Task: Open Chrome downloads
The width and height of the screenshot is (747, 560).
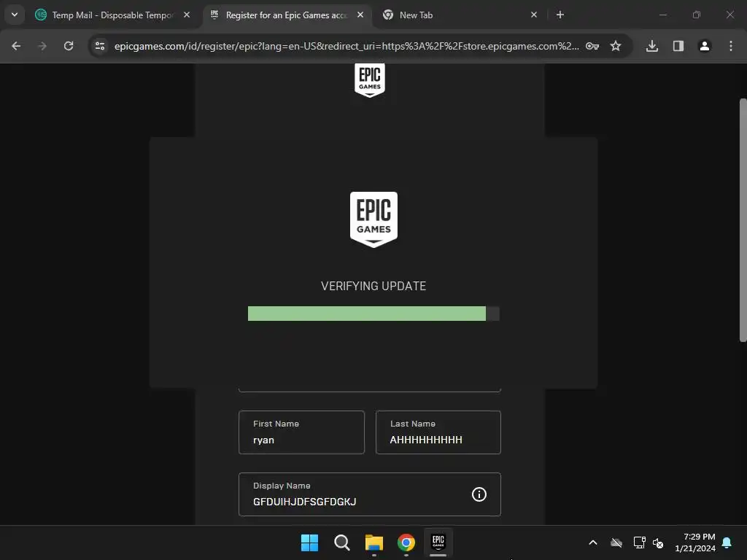Action: pos(651,46)
